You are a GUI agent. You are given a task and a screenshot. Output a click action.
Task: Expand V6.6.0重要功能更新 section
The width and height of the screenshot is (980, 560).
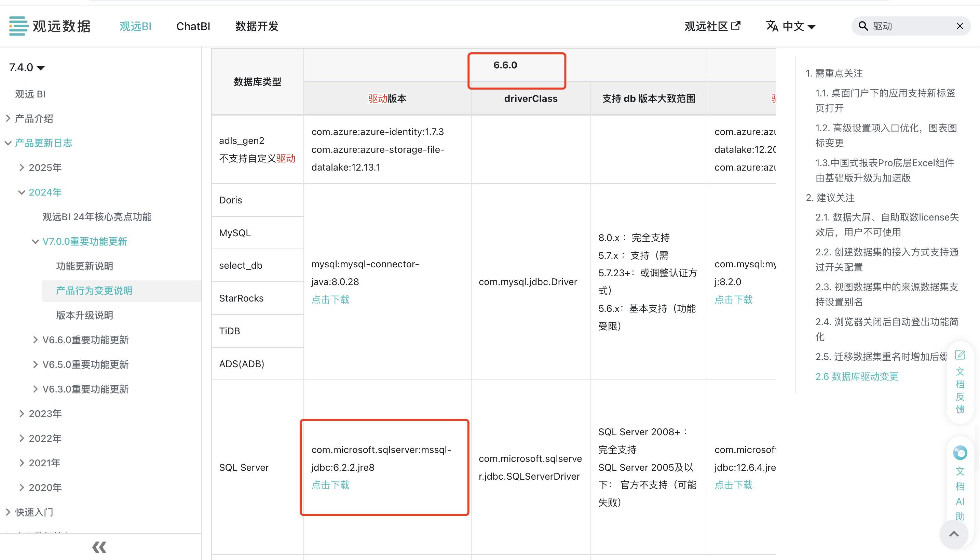35,340
